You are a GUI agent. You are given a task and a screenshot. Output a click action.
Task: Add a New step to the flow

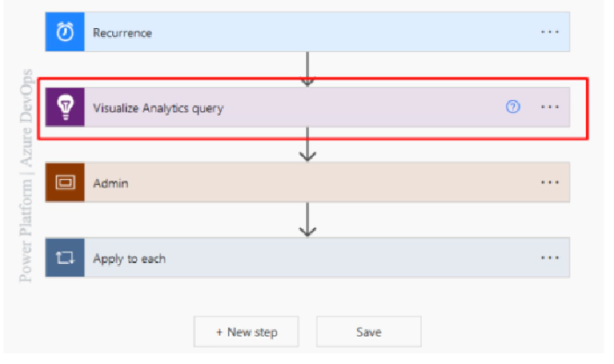pyautogui.click(x=246, y=332)
